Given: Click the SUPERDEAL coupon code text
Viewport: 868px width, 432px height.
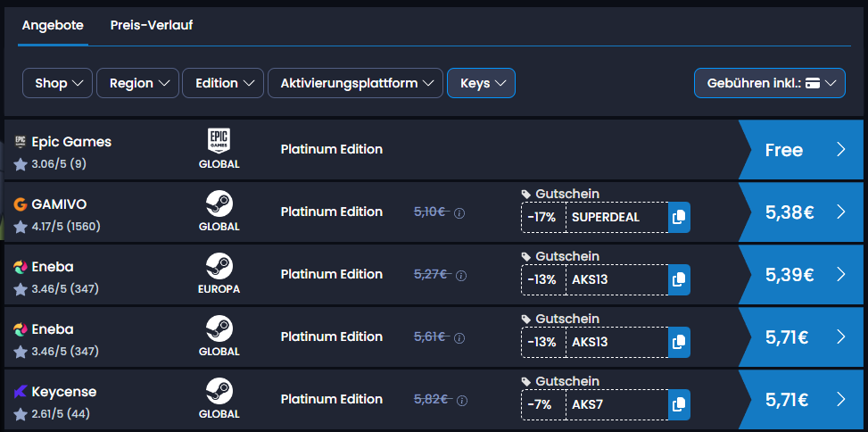Looking at the screenshot, I should pyautogui.click(x=606, y=218).
